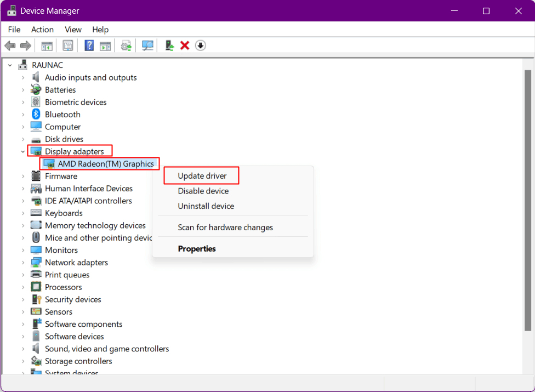Expand the Bluetooth category
The width and height of the screenshot is (535, 392).
23,115
